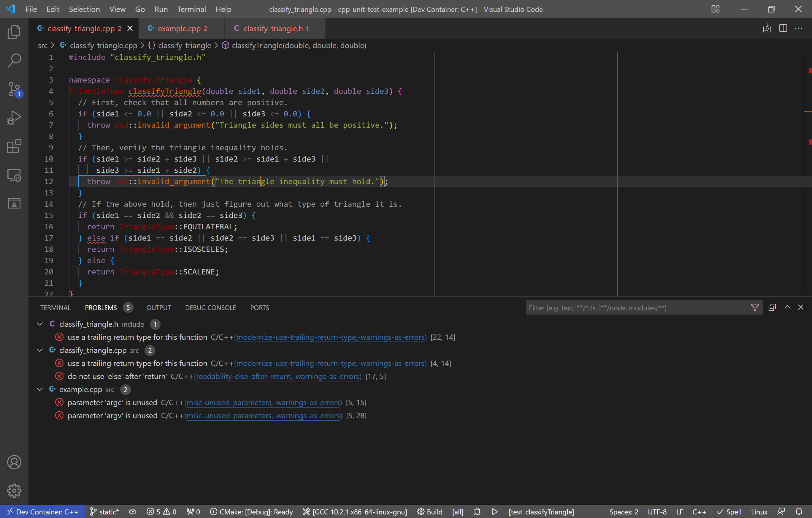Open the CMake side view icon
This screenshot has height=518, width=812.
[x=14, y=203]
